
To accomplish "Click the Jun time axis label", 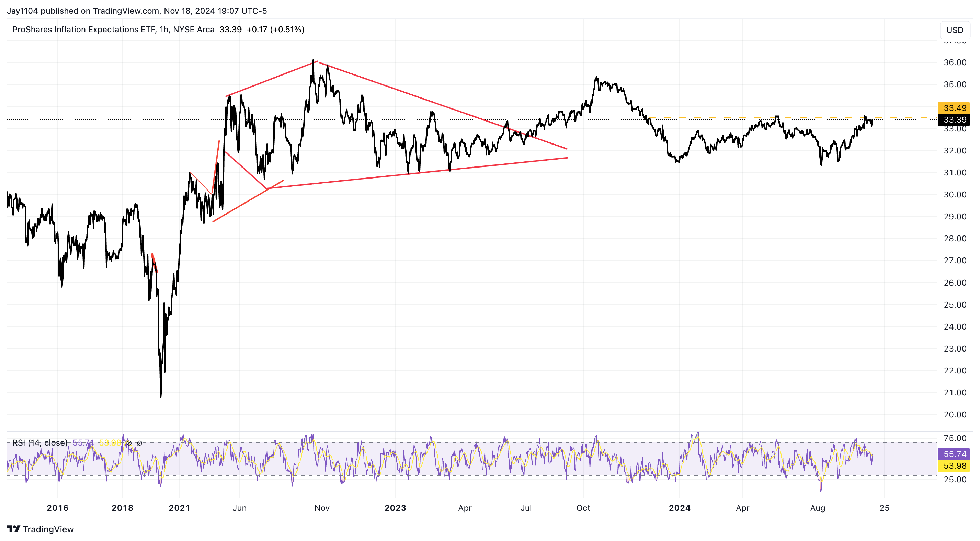I will 240,508.
